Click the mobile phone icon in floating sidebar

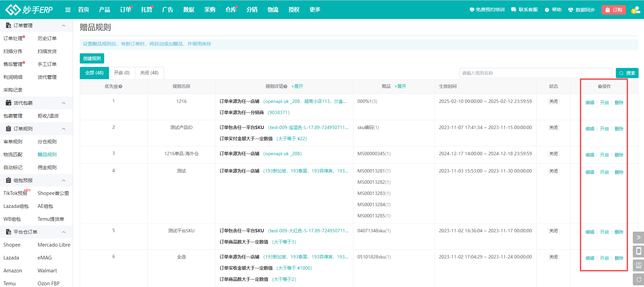tap(638, 251)
